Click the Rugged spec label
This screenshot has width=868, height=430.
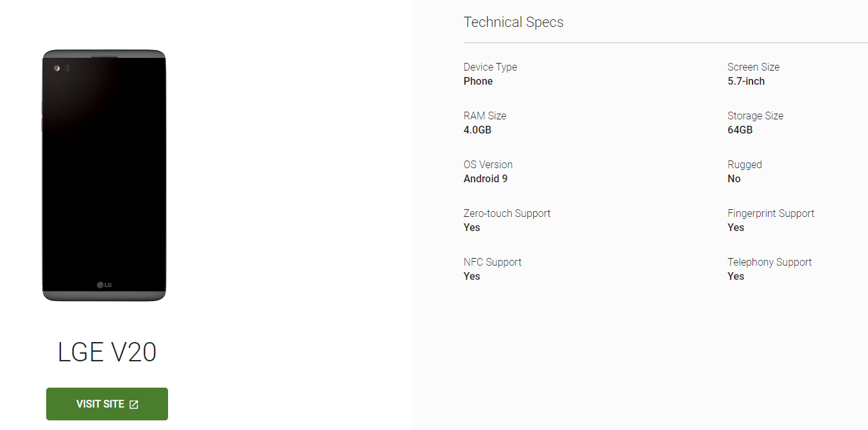(x=744, y=164)
